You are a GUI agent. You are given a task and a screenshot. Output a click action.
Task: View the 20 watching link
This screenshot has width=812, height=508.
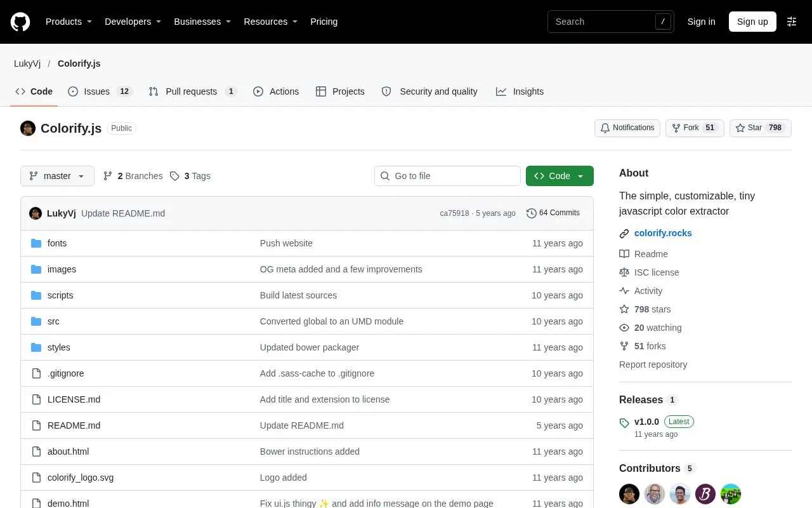click(x=651, y=328)
